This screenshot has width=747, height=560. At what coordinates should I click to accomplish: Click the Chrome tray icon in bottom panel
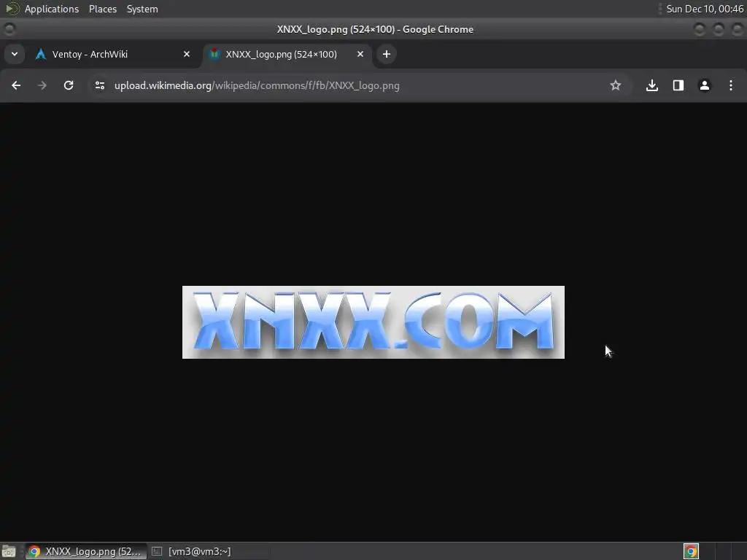tap(691, 551)
